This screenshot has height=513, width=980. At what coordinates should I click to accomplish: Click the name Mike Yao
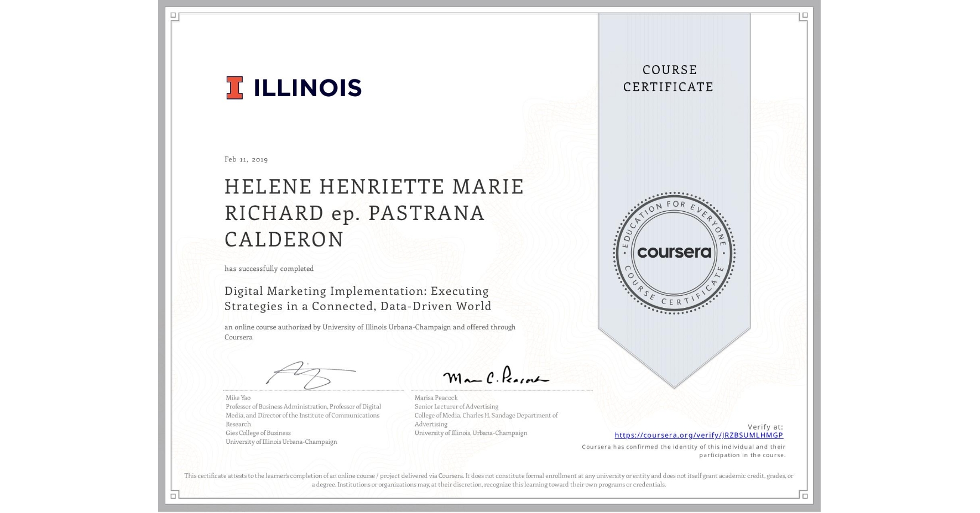238,398
